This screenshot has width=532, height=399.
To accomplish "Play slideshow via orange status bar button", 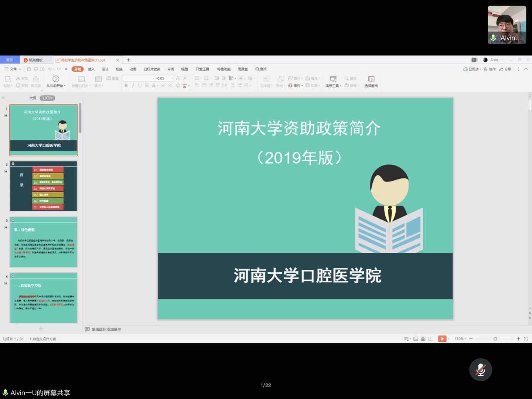I will click(442, 339).
